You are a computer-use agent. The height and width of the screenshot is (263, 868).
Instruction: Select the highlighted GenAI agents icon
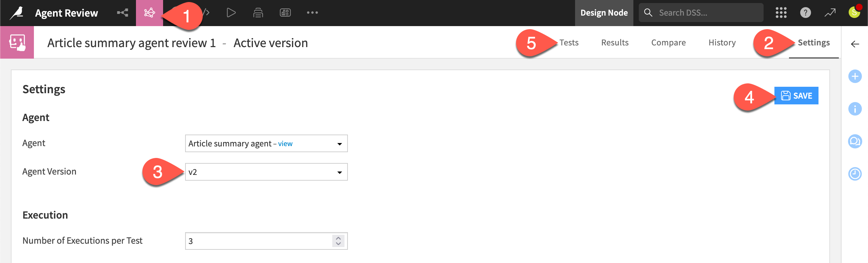click(149, 13)
